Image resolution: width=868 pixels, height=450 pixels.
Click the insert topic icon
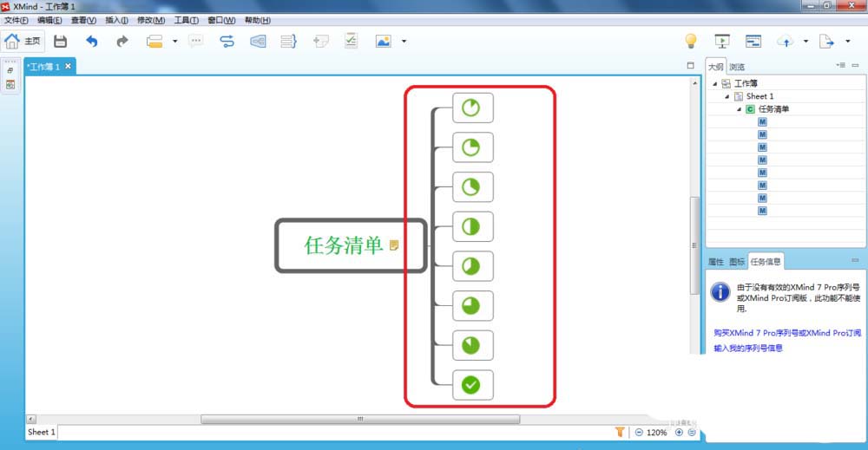[155, 41]
